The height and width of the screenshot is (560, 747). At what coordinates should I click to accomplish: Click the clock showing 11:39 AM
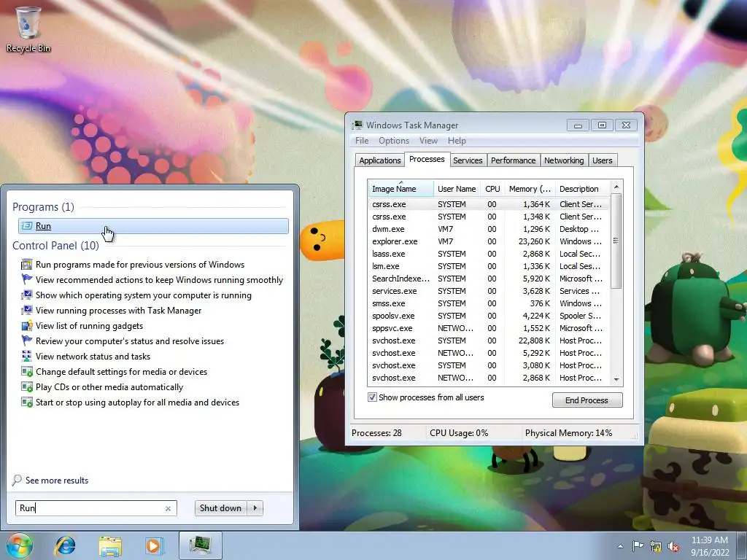tap(709, 540)
